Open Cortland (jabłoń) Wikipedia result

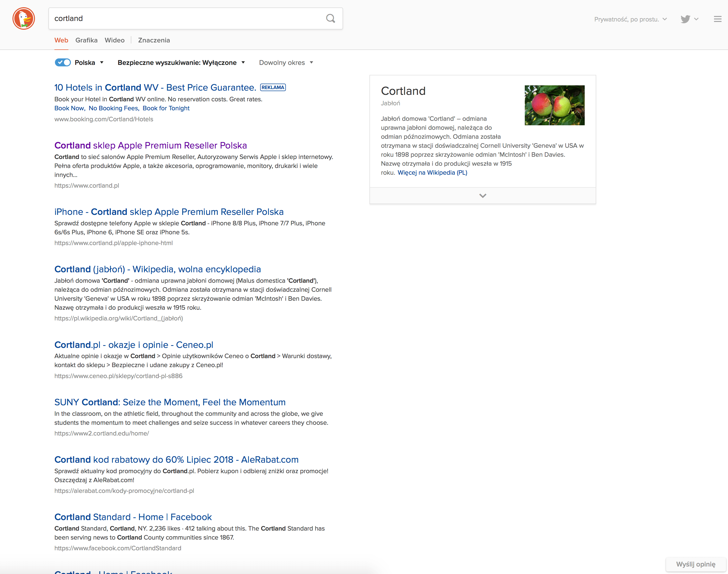(x=158, y=269)
